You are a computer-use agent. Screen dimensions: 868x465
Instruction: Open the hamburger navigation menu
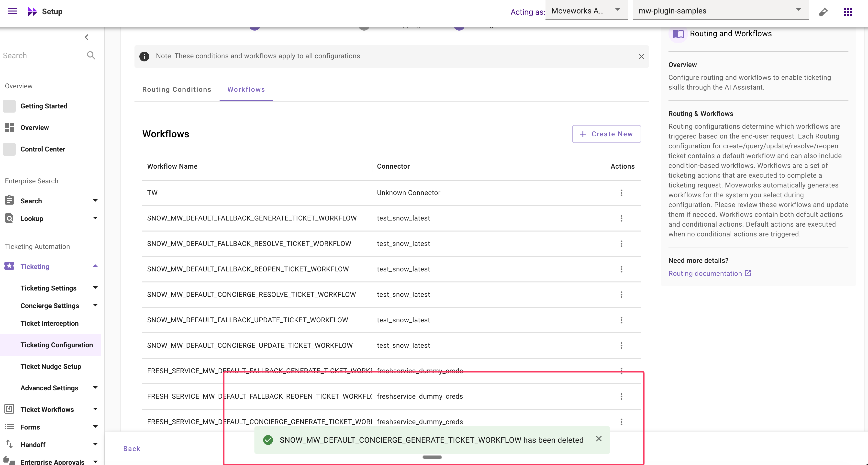click(x=12, y=11)
